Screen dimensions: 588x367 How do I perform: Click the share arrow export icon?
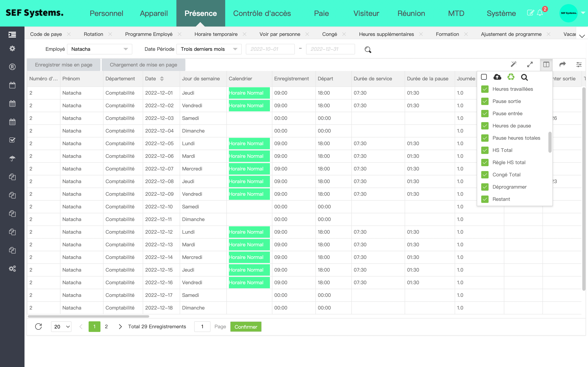pyautogui.click(x=562, y=64)
